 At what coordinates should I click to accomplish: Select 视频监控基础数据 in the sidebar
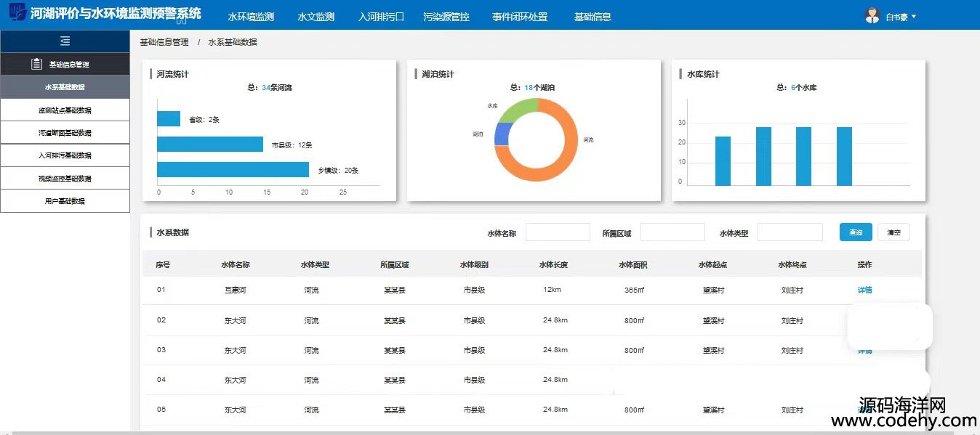pos(65,178)
